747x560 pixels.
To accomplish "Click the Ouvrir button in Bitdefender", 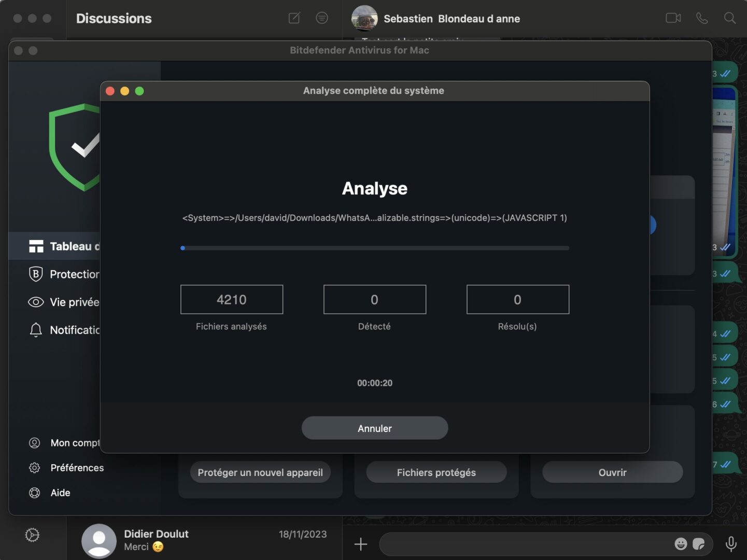I will coord(612,472).
